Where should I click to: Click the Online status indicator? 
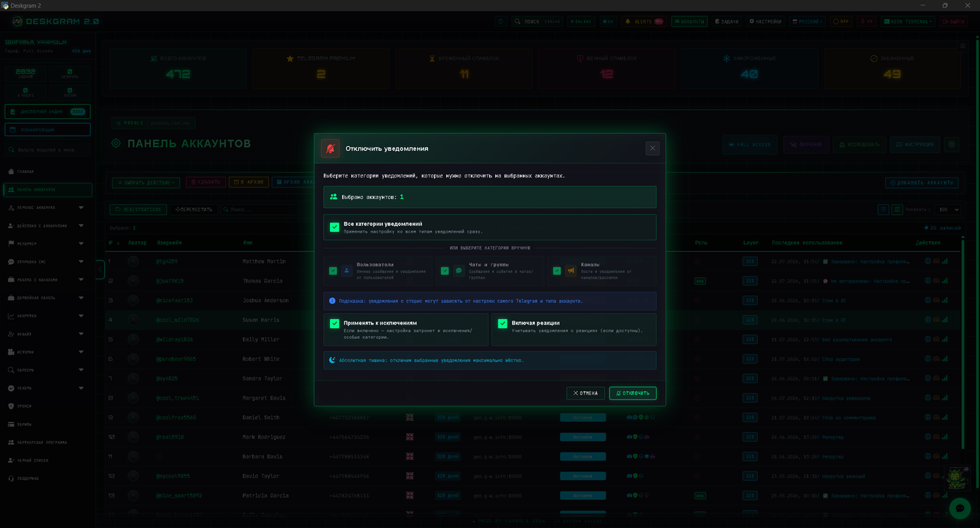click(x=582, y=21)
